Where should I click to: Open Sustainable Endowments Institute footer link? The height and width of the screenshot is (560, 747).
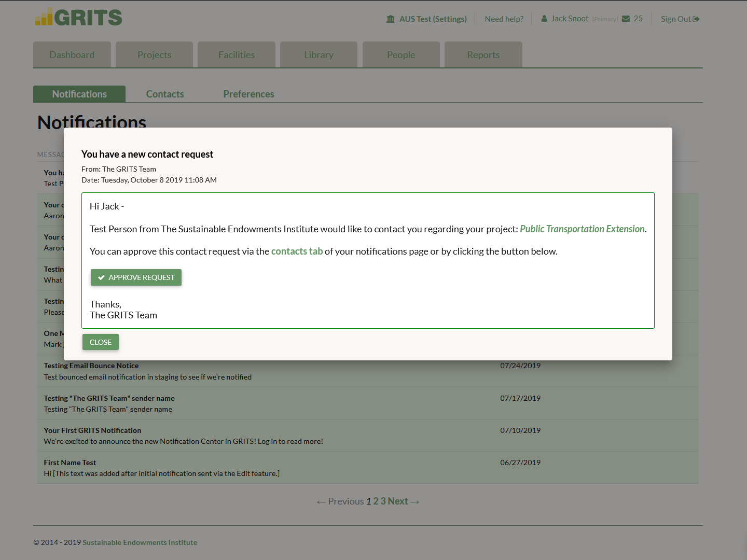click(x=140, y=542)
